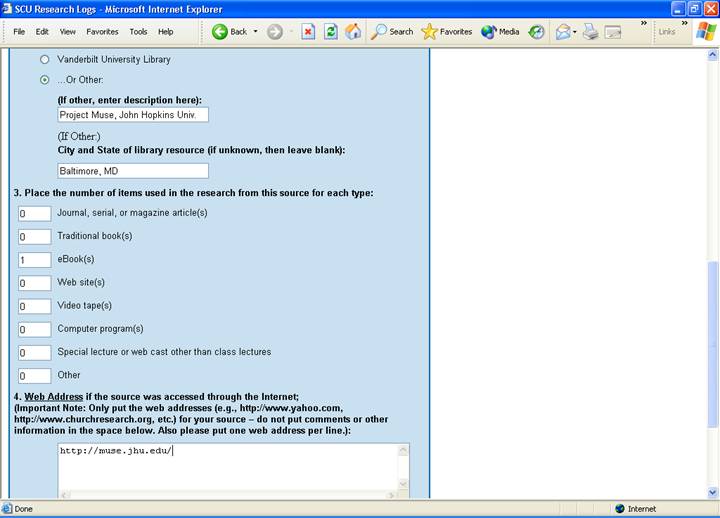Open the Media toolbar button
The height and width of the screenshot is (518, 720).
500,32
